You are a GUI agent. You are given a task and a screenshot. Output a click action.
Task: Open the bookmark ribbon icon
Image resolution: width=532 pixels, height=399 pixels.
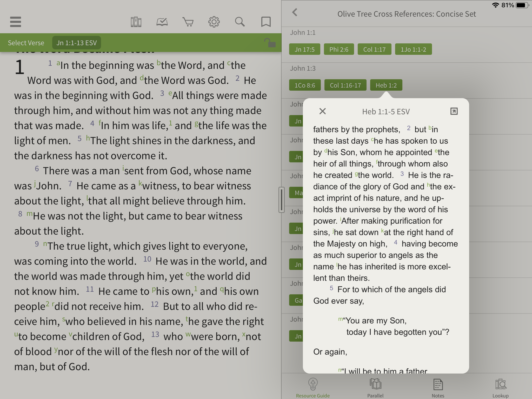point(266,22)
